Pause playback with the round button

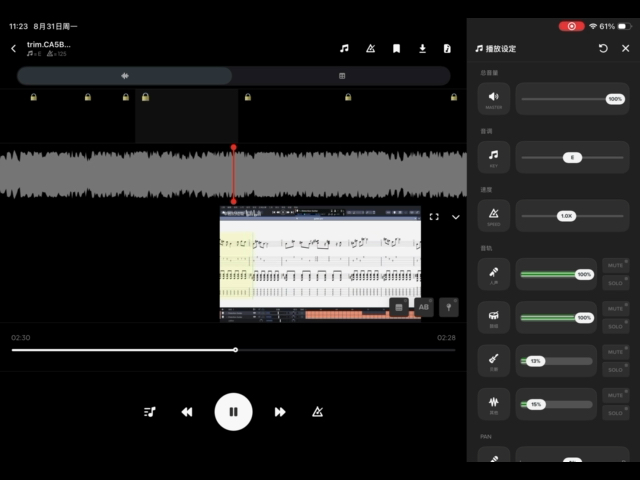[233, 412]
